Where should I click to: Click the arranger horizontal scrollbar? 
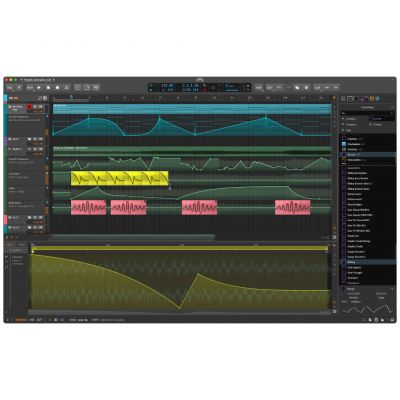[x=133, y=236]
